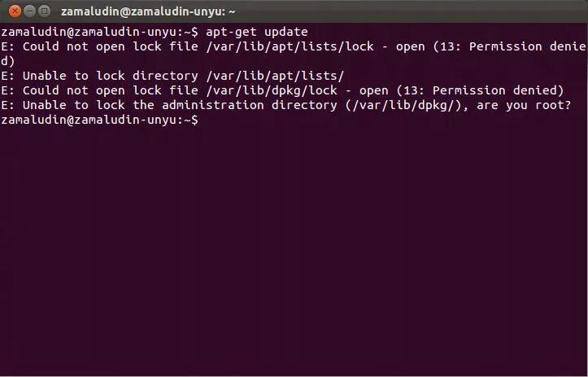Close the terminal window with the orange button
The image size is (588, 377).
click(15, 11)
